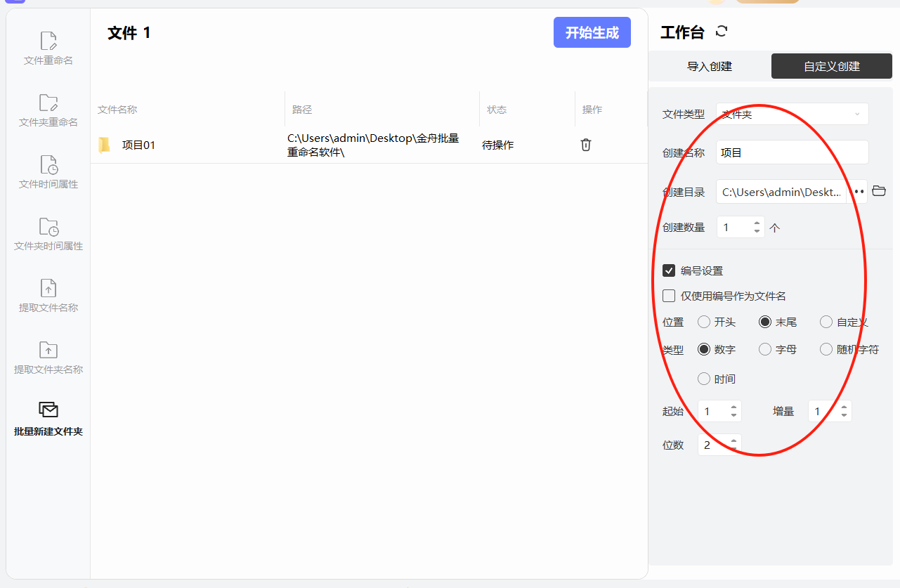Switch to the 自定义创建 tab
This screenshot has width=900, height=588.
[x=832, y=66]
